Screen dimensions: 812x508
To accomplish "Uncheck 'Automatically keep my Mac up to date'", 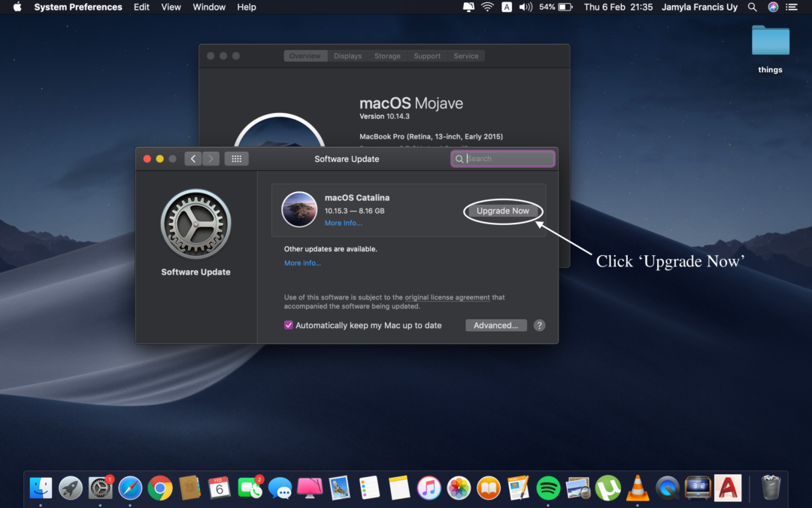I will pyautogui.click(x=288, y=324).
